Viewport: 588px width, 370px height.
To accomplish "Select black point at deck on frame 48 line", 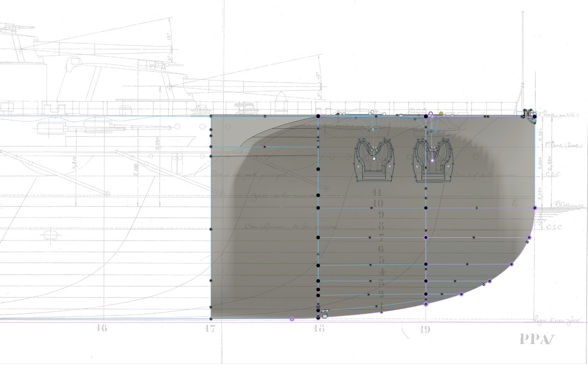I will pos(318,116).
